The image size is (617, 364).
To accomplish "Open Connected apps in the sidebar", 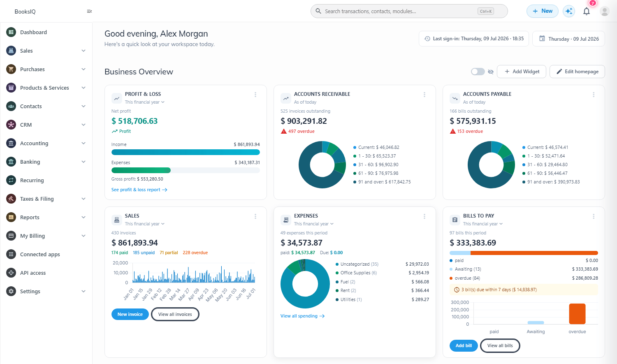I will click(x=46, y=254).
